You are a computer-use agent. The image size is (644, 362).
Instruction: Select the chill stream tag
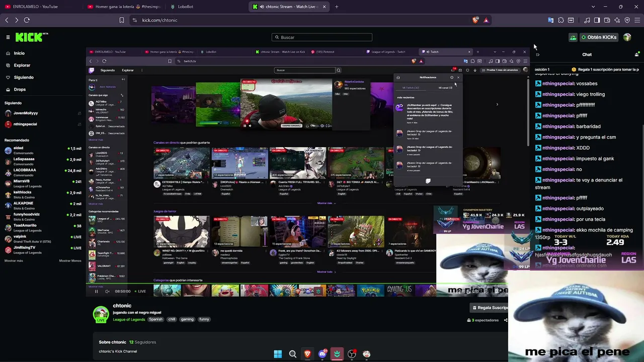pyautogui.click(x=172, y=319)
